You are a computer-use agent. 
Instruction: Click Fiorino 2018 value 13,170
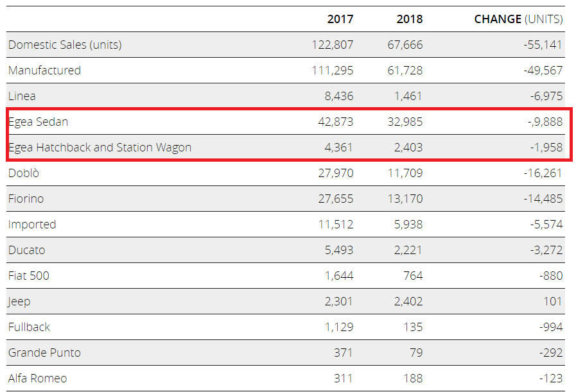tap(405, 199)
